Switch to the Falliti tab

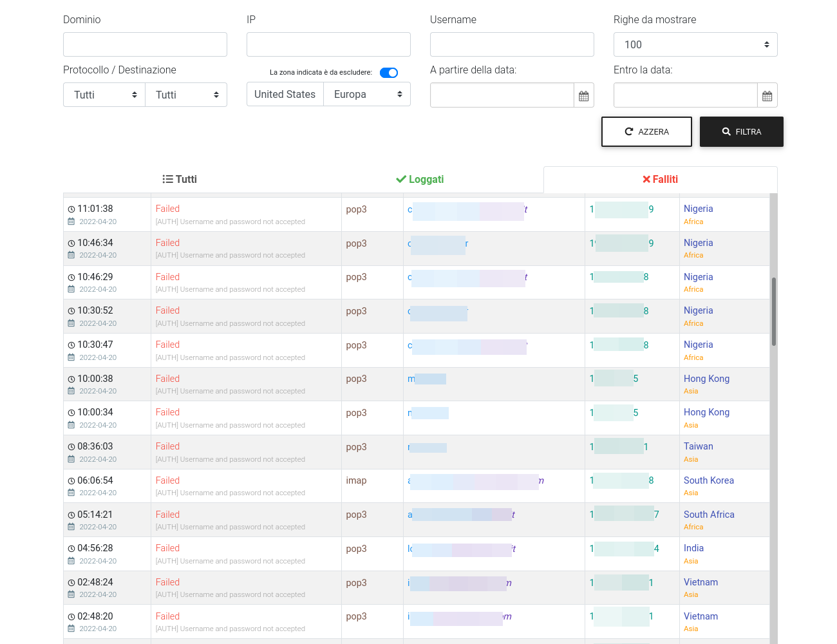pos(661,179)
